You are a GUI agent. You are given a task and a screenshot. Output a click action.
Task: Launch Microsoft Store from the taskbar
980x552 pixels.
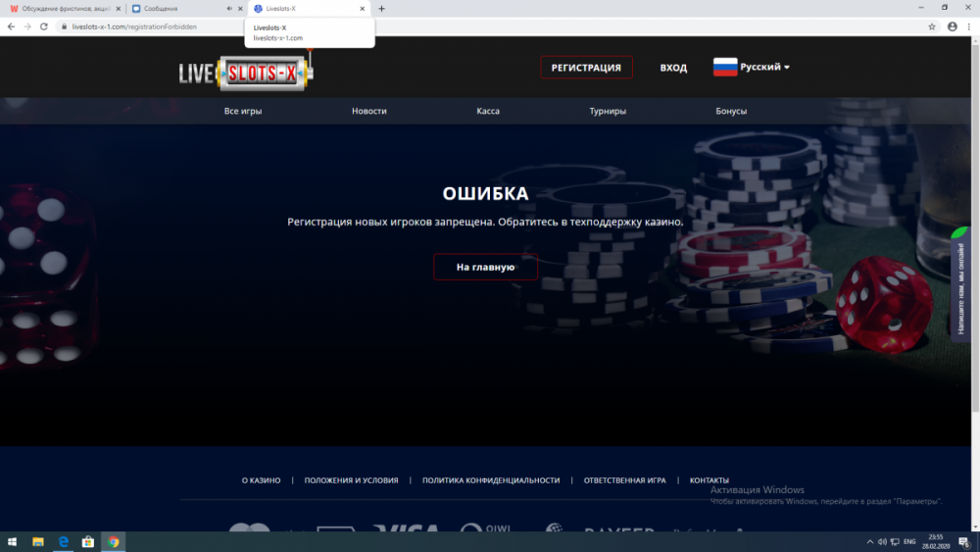[x=88, y=541]
